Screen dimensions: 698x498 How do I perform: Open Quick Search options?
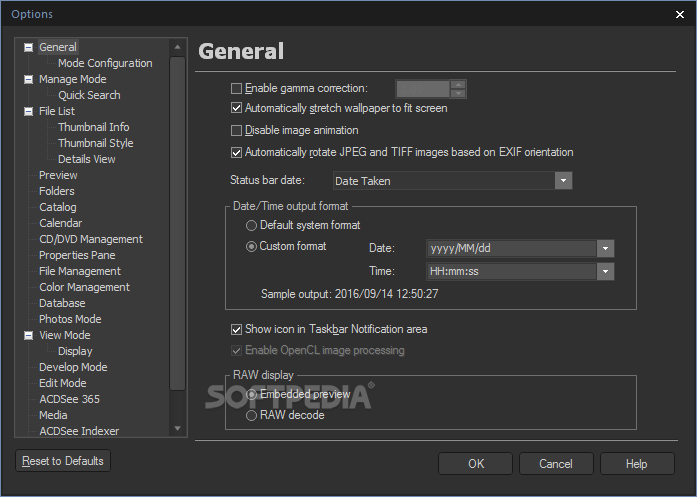(89, 95)
